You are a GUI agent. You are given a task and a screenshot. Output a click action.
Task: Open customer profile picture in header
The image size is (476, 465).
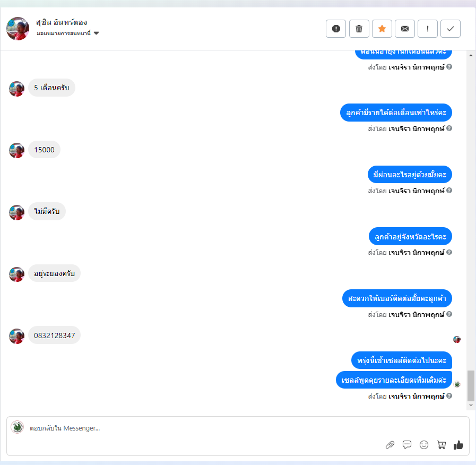coord(18,29)
